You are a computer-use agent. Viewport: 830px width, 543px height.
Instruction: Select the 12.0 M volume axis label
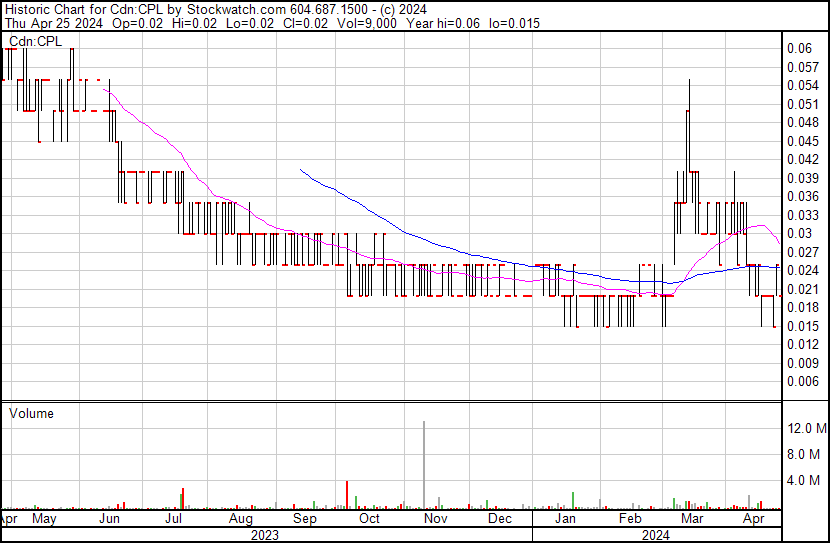coord(807,428)
